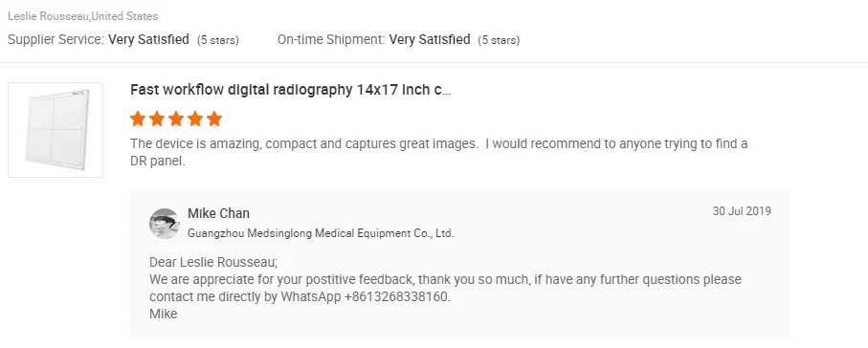Click the (5 stars) label beside Supplier Service
Image resolution: width=868 pixels, height=348 pixels.
point(218,40)
